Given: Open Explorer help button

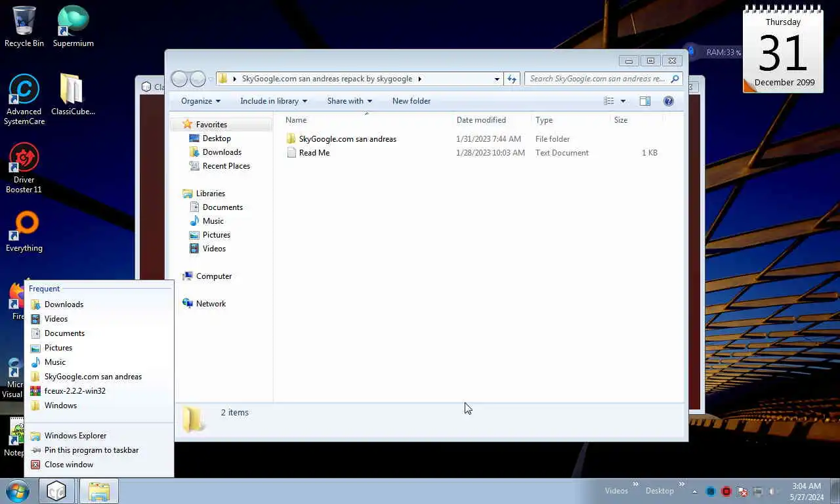Looking at the screenshot, I should pyautogui.click(x=669, y=101).
